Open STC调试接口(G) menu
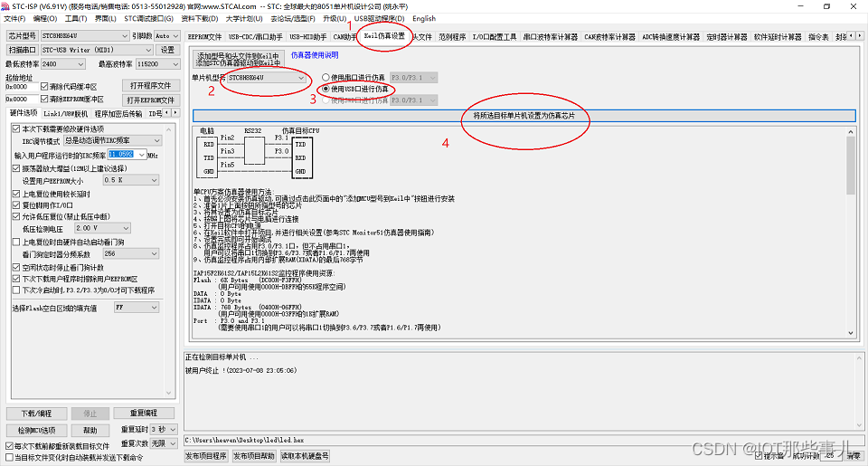 pyautogui.click(x=148, y=18)
